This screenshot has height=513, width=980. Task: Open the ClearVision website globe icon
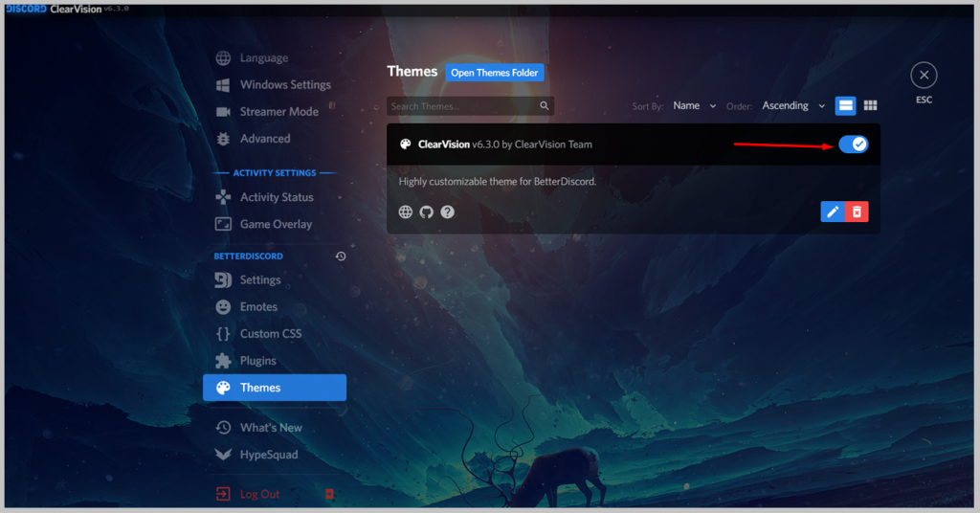point(406,212)
